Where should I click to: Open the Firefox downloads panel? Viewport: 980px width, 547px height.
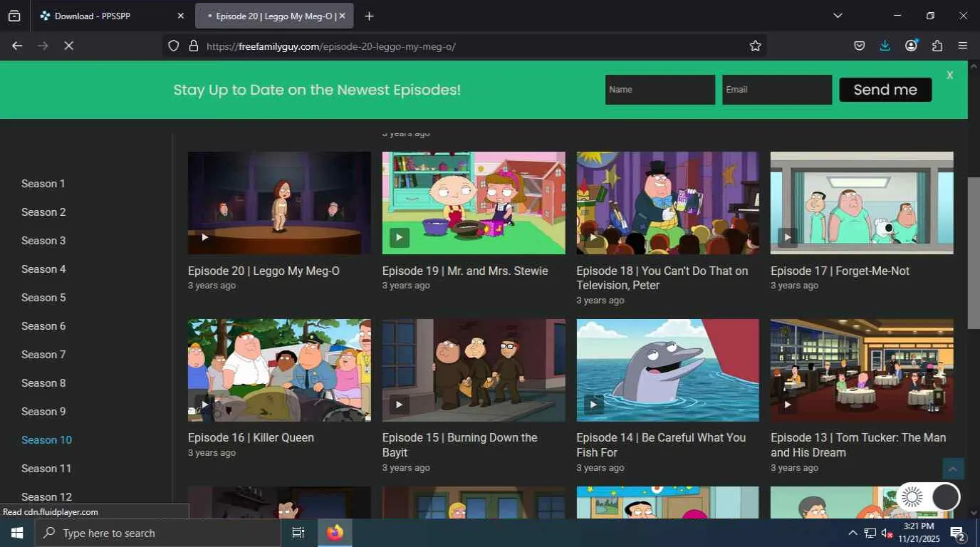[x=885, y=46]
